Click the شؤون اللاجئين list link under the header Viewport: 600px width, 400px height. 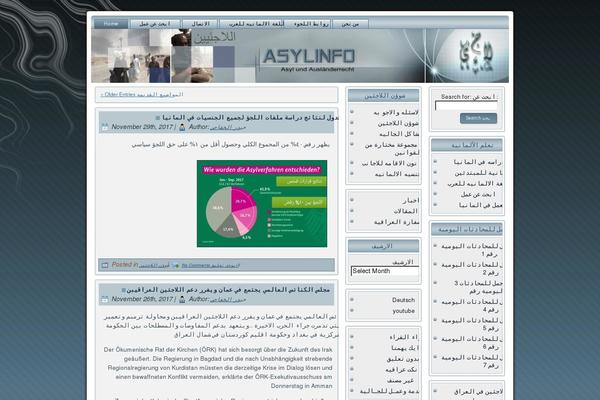[x=398, y=123]
